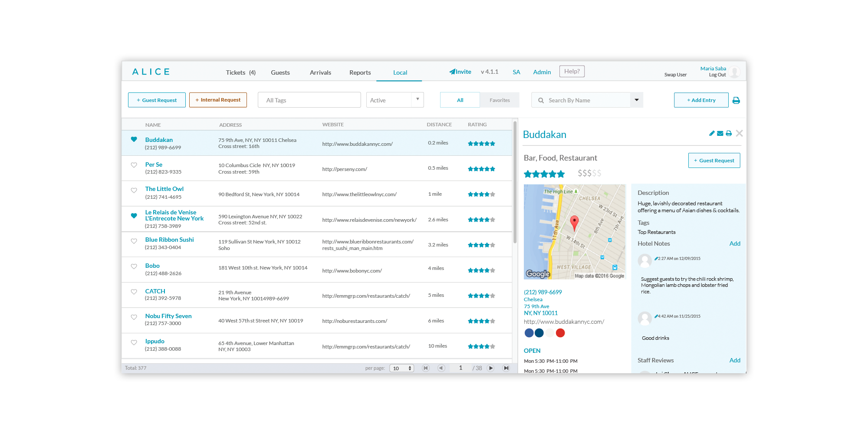Screen dimensions: 868x434
Task: Click the search magnifier in Search By Name
Action: tap(541, 100)
